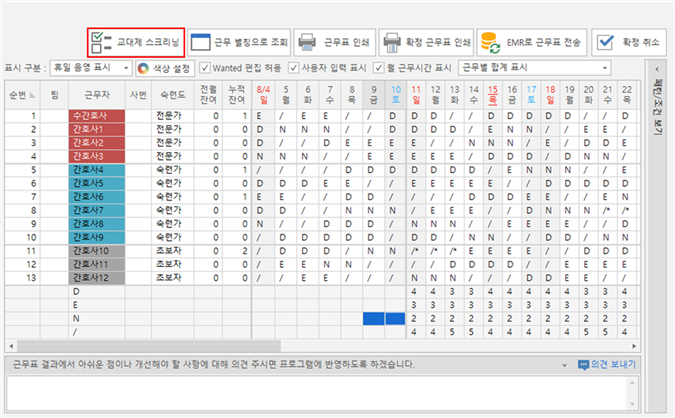Click the feedback text input box
Image resolution: width=675 pixels, height=418 pixels.
[320, 391]
